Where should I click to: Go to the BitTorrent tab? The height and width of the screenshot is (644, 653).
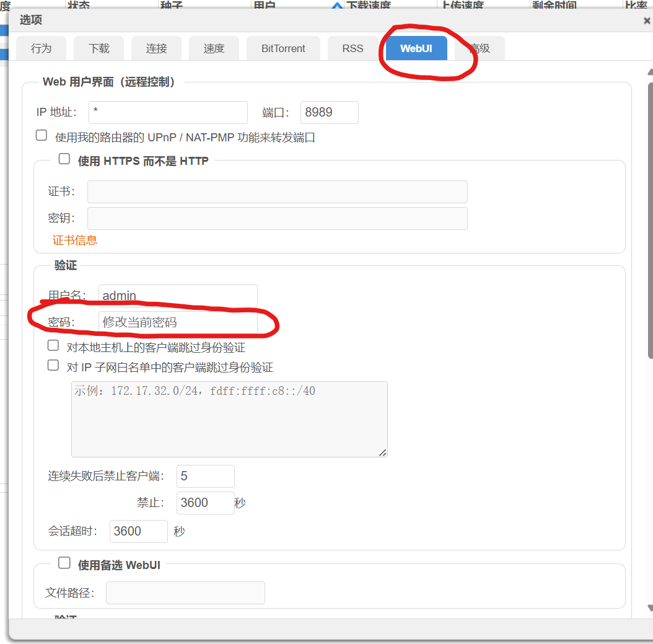[x=283, y=48]
